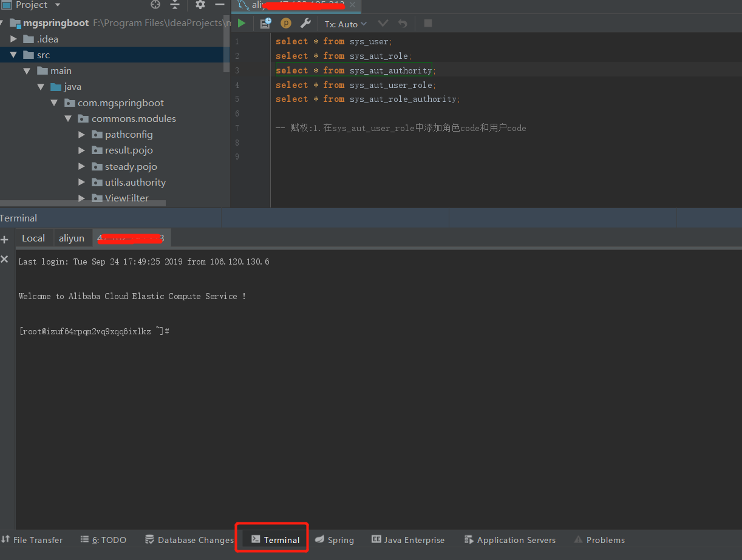Start a new terminal session with plus icon
This screenshot has height=560, width=742.
tap(5, 239)
